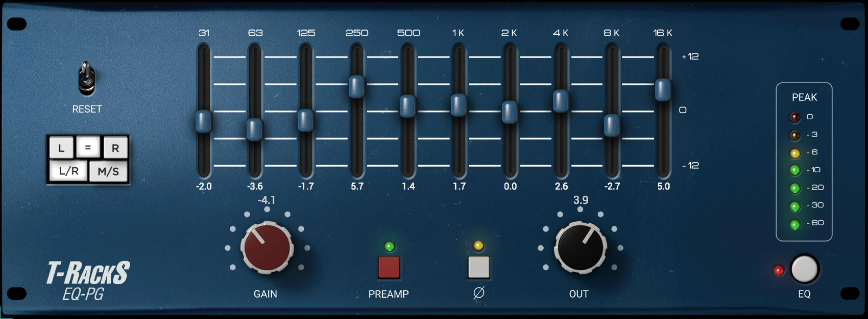Image resolution: width=868 pixels, height=319 pixels.
Task: Click the RESET label
Action: point(87,109)
